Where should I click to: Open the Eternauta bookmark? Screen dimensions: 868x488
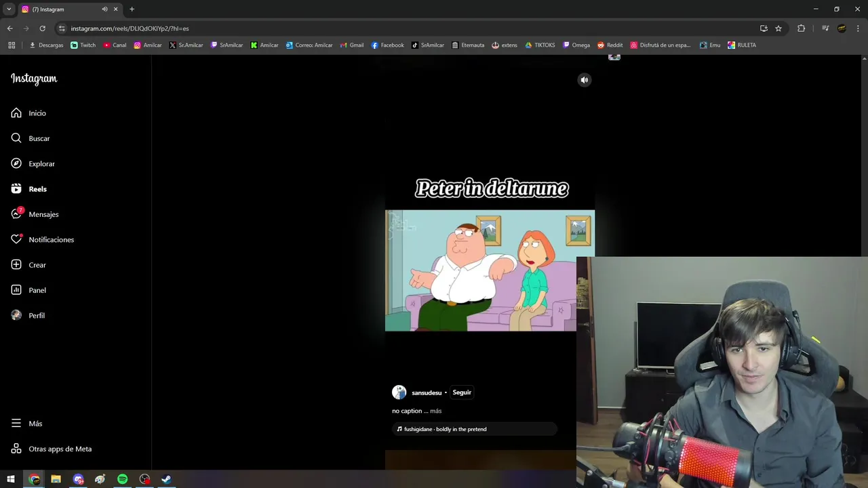click(468, 45)
